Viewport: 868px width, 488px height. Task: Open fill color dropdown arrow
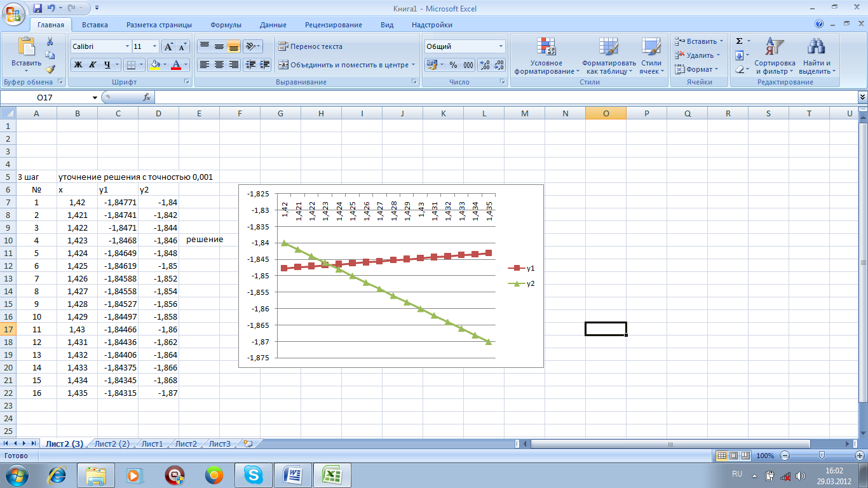(x=165, y=65)
